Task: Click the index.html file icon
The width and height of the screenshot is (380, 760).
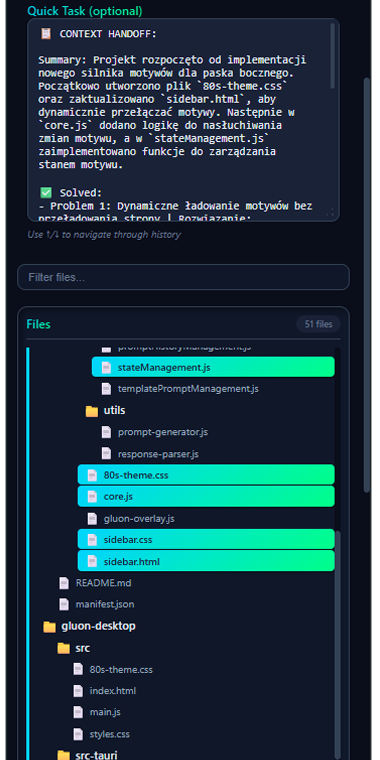Action: [x=78, y=691]
